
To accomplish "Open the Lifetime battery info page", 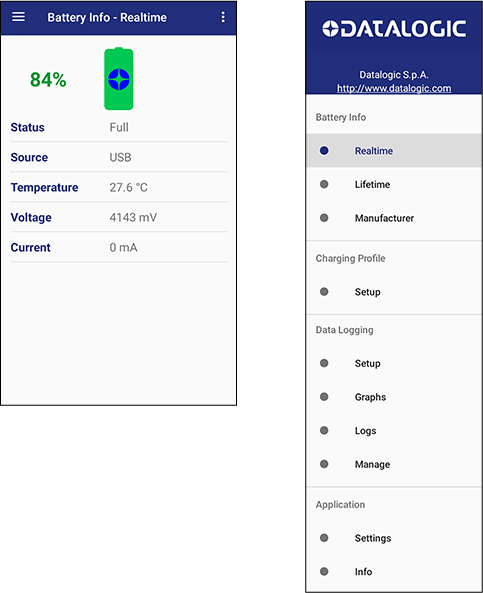I will (x=394, y=184).
